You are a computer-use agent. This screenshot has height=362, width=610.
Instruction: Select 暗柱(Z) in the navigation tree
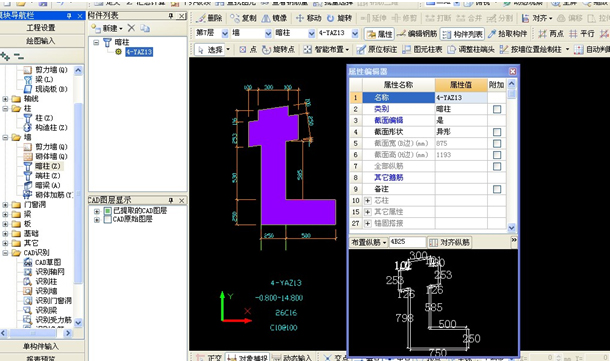48,166
